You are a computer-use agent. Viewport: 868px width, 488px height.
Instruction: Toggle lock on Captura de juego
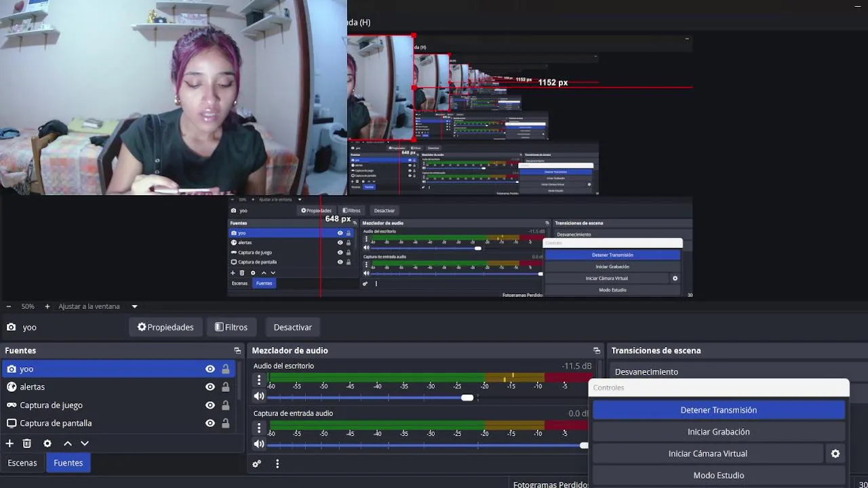[226, 405]
